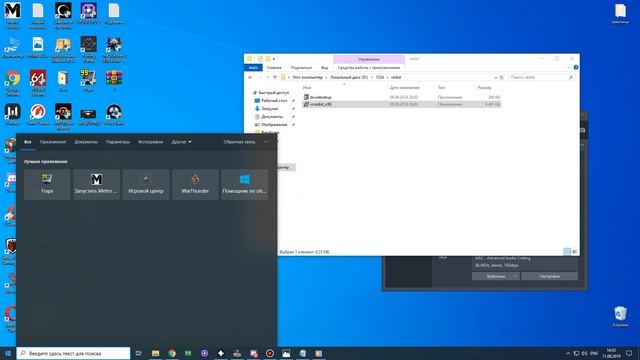Click Локальный диск (D:) in address path

[349, 77]
